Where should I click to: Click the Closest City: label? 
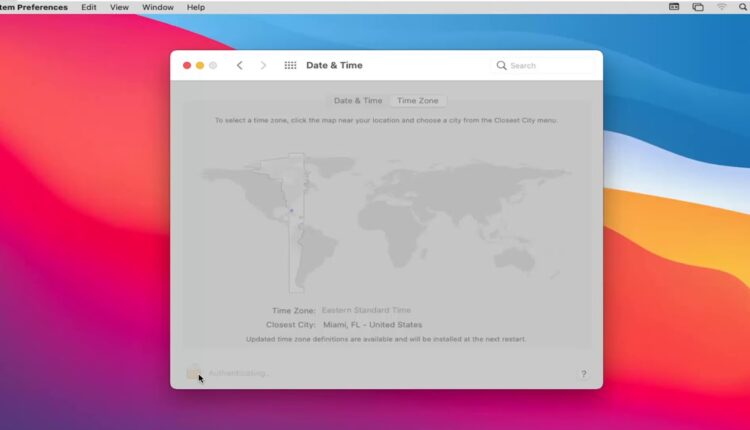[x=291, y=325]
